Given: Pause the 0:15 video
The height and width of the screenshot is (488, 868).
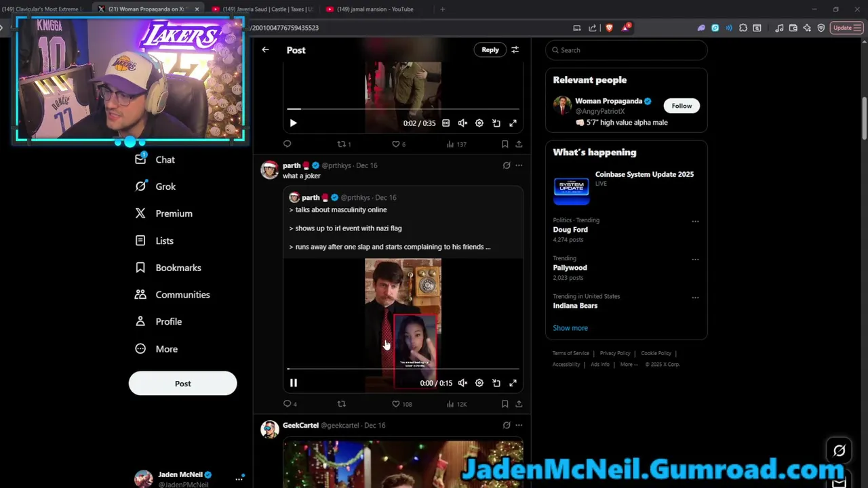Looking at the screenshot, I should [x=294, y=383].
